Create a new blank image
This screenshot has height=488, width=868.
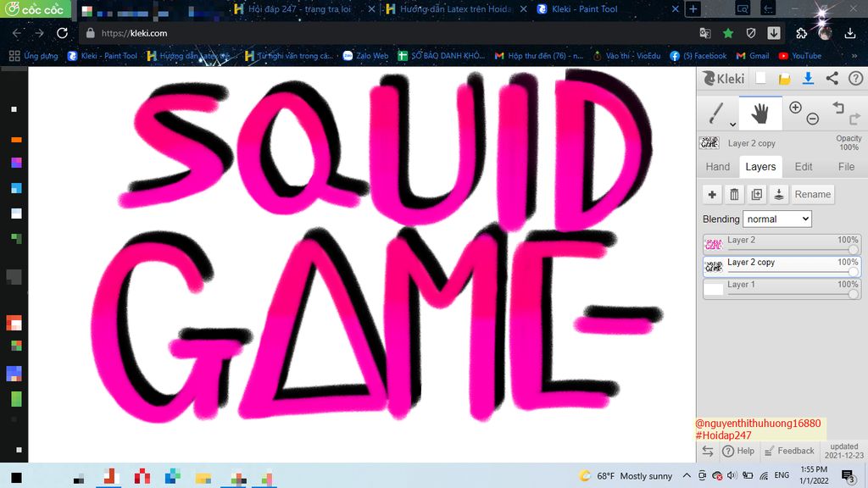tap(760, 78)
